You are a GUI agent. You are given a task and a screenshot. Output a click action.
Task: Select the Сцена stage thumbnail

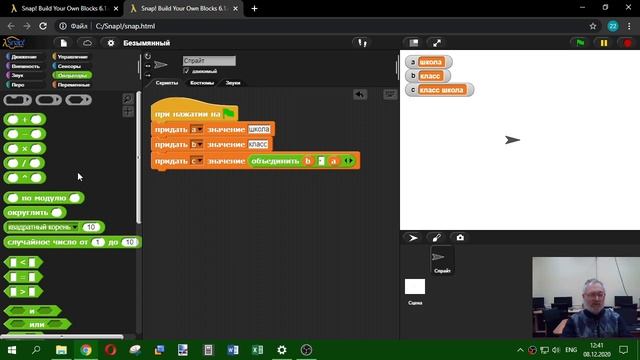coord(415,291)
